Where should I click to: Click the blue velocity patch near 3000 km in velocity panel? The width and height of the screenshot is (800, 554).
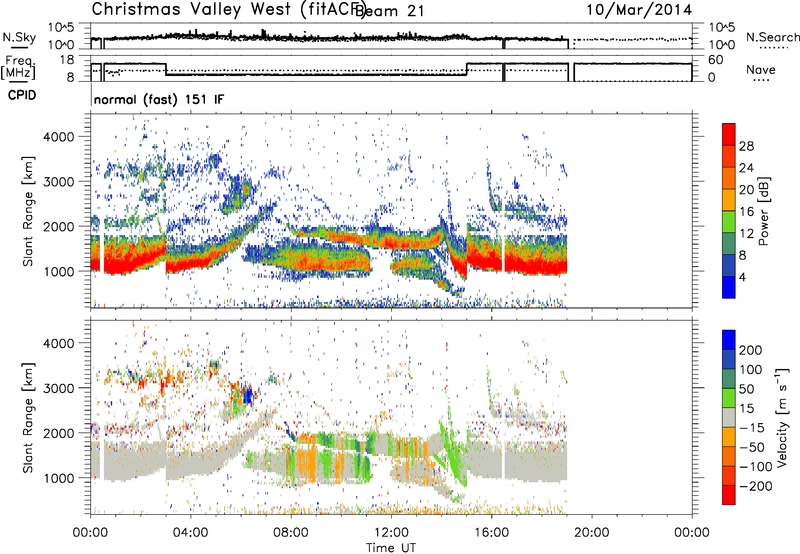point(248,396)
